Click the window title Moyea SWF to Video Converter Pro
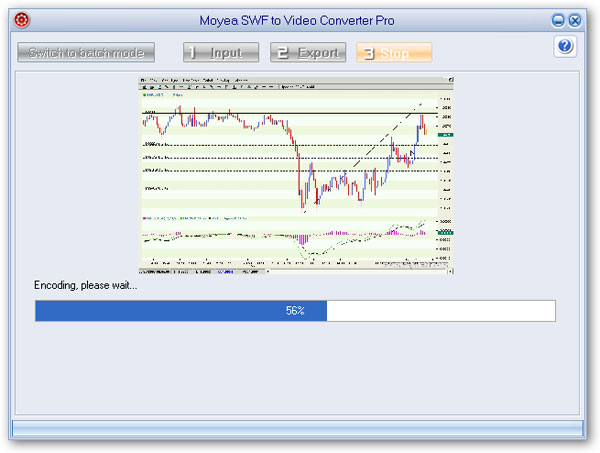 tap(297, 20)
